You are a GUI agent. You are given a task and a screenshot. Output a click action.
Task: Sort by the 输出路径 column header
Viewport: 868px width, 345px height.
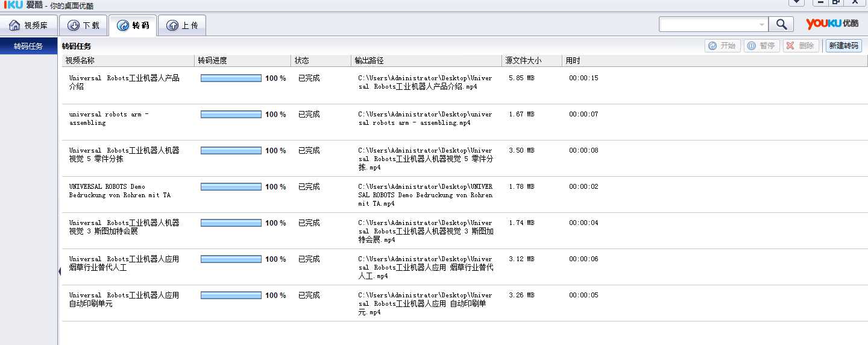click(x=427, y=60)
